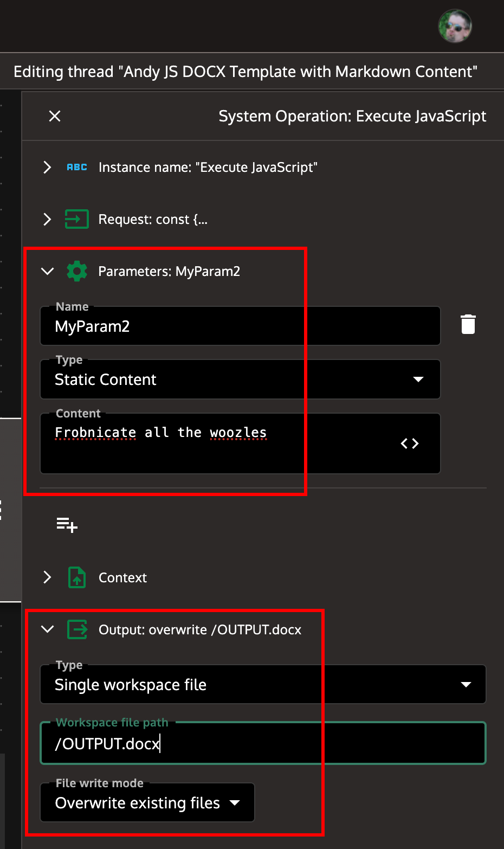The height and width of the screenshot is (849, 504).
Task: Add a new parameter with the add-list icon
Action: tap(66, 524)
